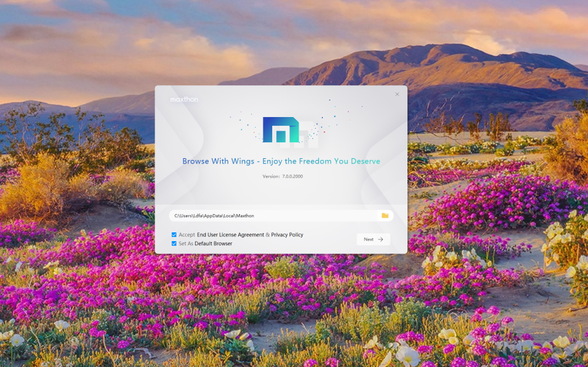Screen dimensions: 588x367
Task: Click the maxthon wordmark in dialog header
Action: pyautogui.click(x=184, y=100)
